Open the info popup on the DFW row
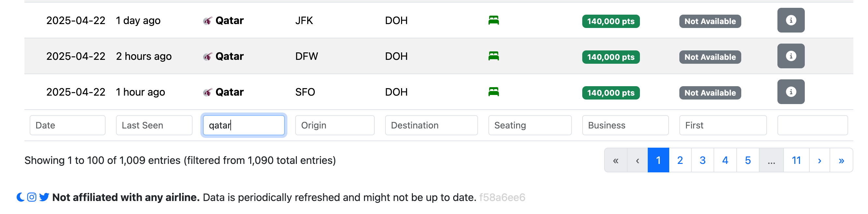Viewport: 868px width, 214px height. pos(791,56)
